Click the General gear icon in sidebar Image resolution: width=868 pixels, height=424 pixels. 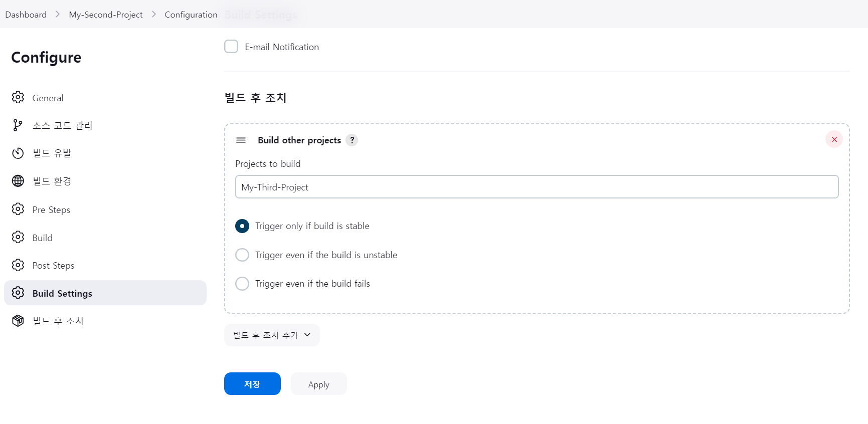tap(18, 97)
